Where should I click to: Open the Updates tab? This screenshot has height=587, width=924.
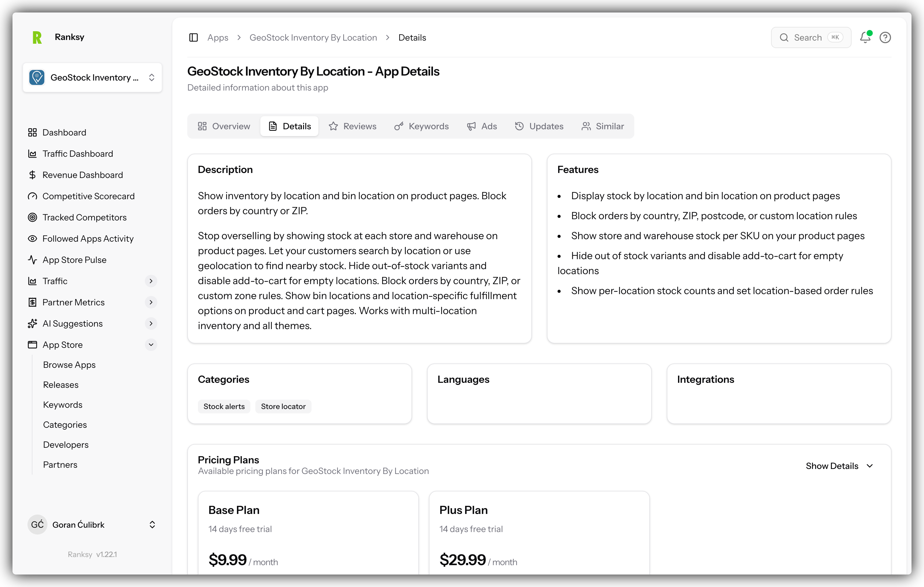point(539,126)
